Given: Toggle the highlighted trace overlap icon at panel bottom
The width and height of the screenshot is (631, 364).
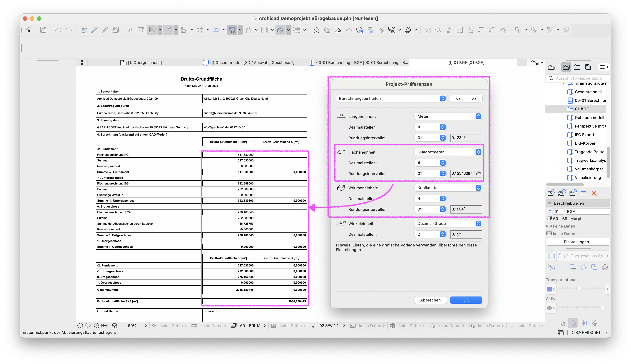Looking at the screenshot, I should (573, 323).
